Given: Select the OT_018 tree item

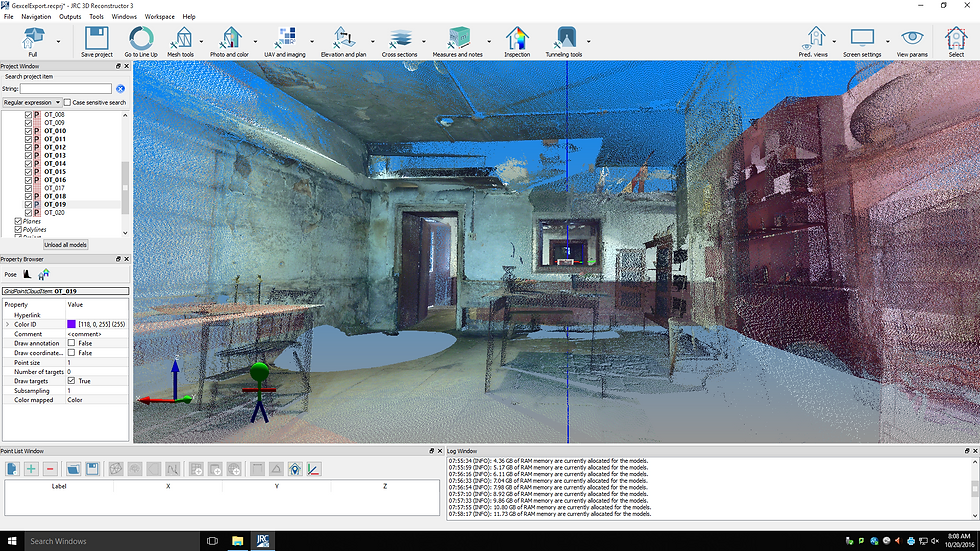Looking at the screenshot, I should (x=55, y=196).
